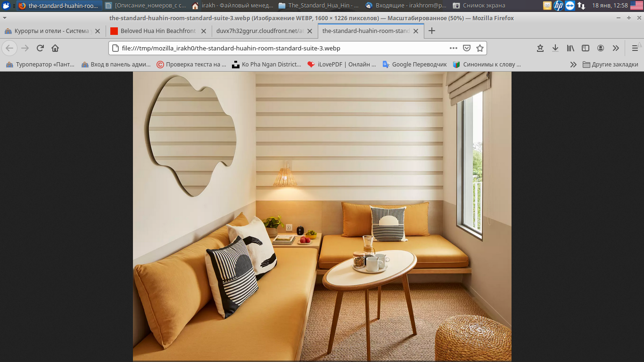The height and width of the screenshot is (362, 644).
Task: Toggle the sidebar view
Action: coord(586,48)
